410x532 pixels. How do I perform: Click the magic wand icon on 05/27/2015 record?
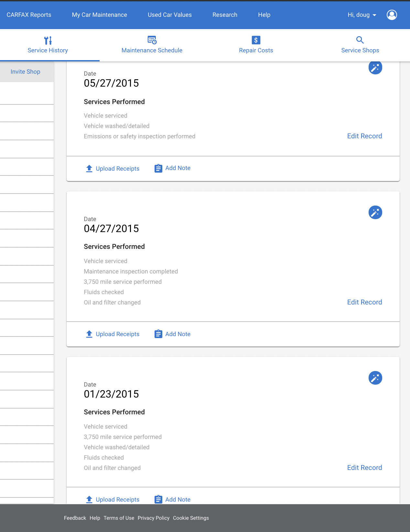pyautogui.click(x=375, y=68)
